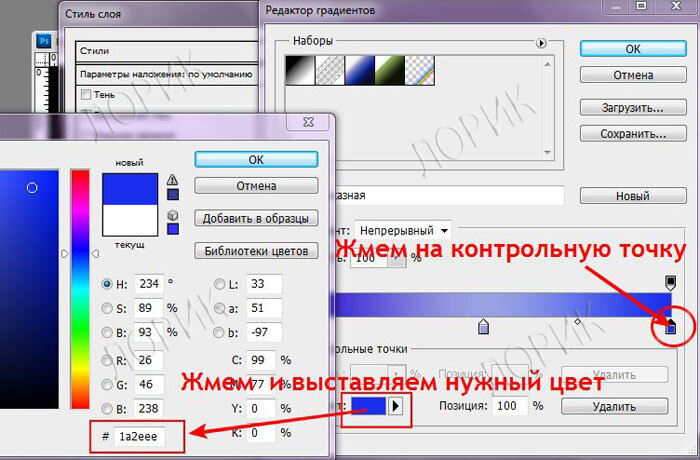Click the Позиция value field showing 100
The height and width of the screenshot is (460, 700).
(510, 406)
